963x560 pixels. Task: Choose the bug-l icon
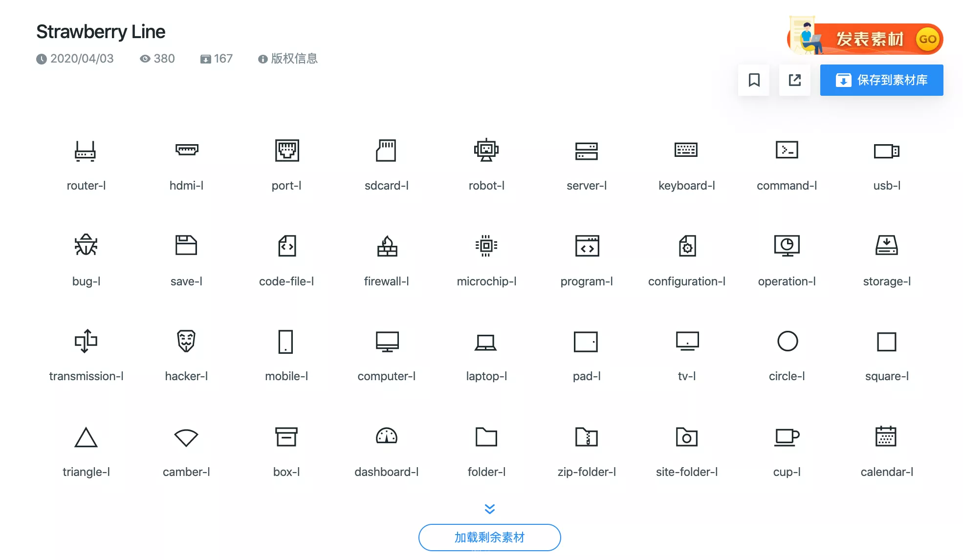point(86,245)
